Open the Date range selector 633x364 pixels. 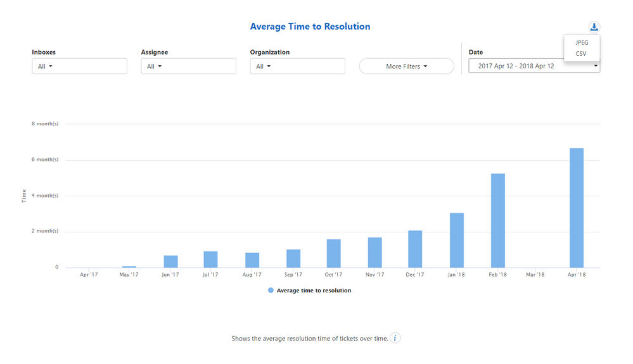point(534,66)
